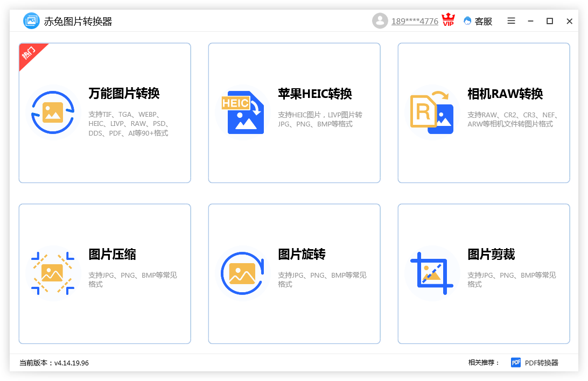Click the blue 客服 headset icon
The height and width of the screenshot is (381, 588).
tap(467, 21)
